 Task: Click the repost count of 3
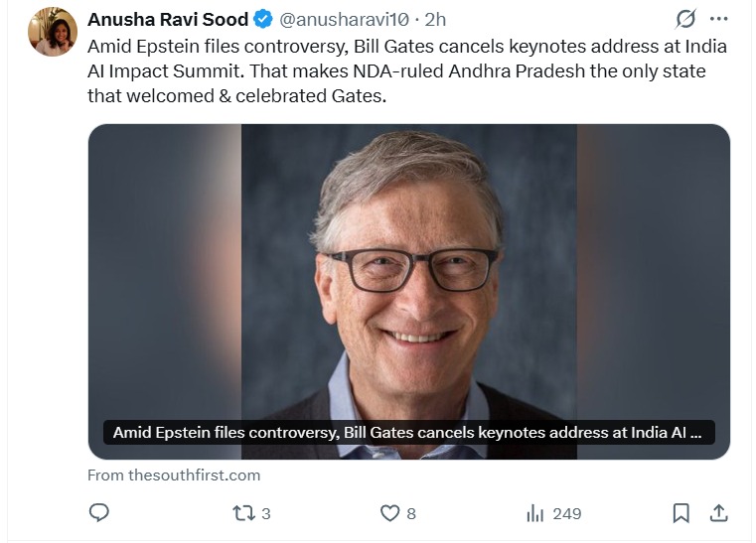(x=266, y=513)
